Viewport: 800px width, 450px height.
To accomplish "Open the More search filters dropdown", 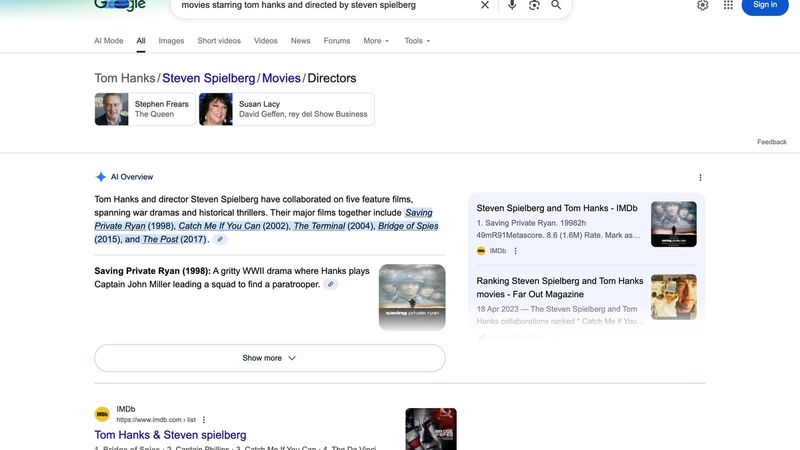I will pos(376,41).
